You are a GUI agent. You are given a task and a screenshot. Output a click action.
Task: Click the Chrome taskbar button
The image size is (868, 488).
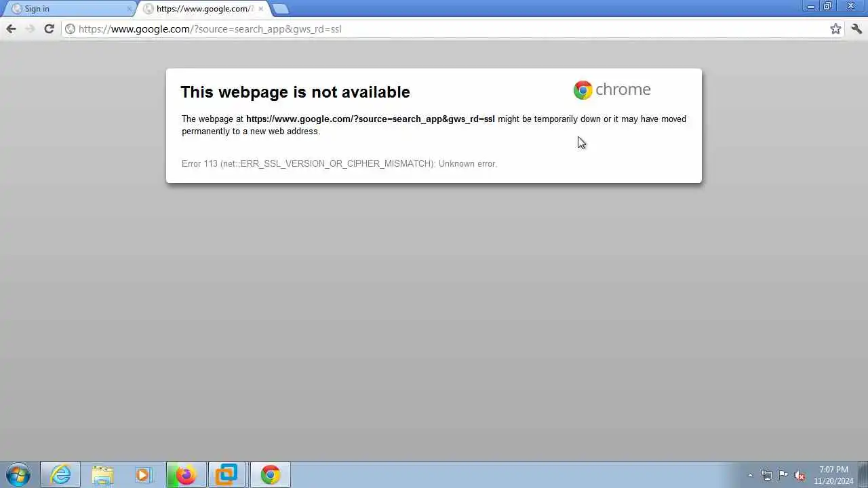pyautogui.click(x=271, y=474)
